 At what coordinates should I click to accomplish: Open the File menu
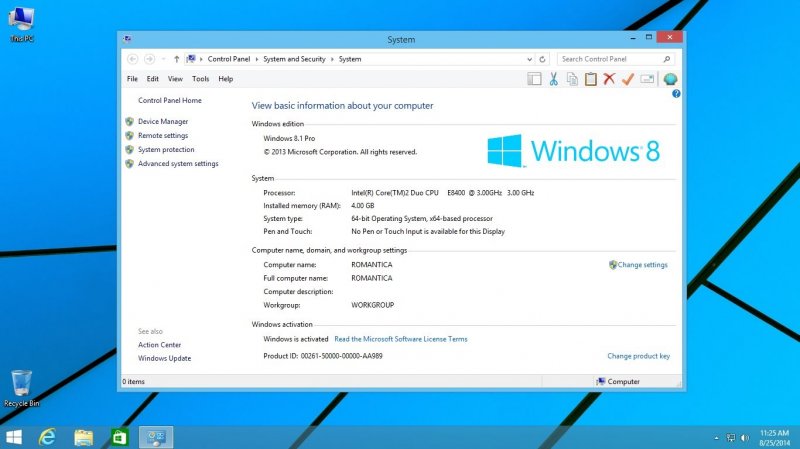(132, 79)
